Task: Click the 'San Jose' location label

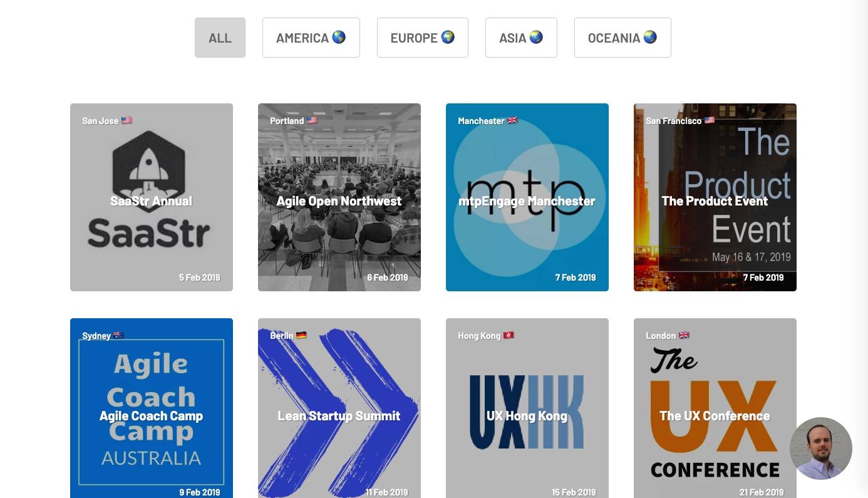Action: [x=100, y=121]
